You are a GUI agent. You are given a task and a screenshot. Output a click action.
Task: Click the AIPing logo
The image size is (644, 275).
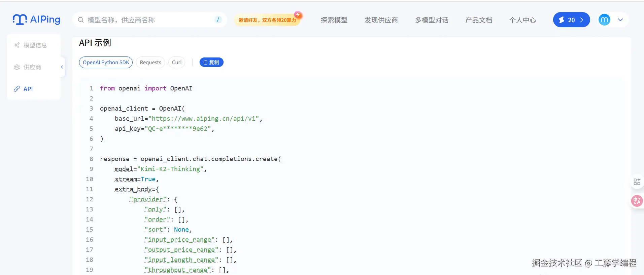(36, 20)
